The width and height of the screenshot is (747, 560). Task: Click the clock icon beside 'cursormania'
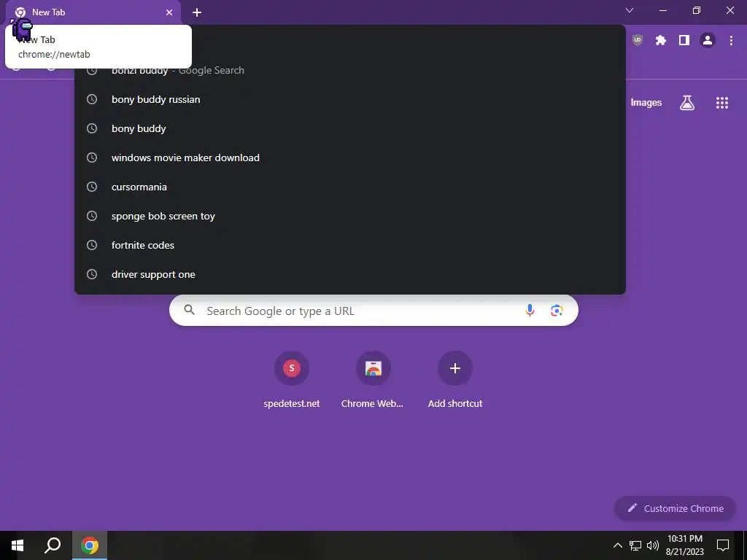pos(92,187)
